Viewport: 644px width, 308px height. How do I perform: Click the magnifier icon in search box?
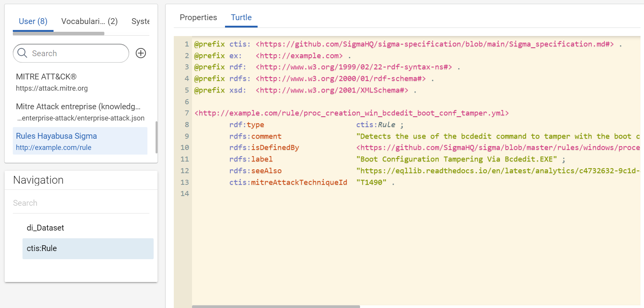click(23, 53)
